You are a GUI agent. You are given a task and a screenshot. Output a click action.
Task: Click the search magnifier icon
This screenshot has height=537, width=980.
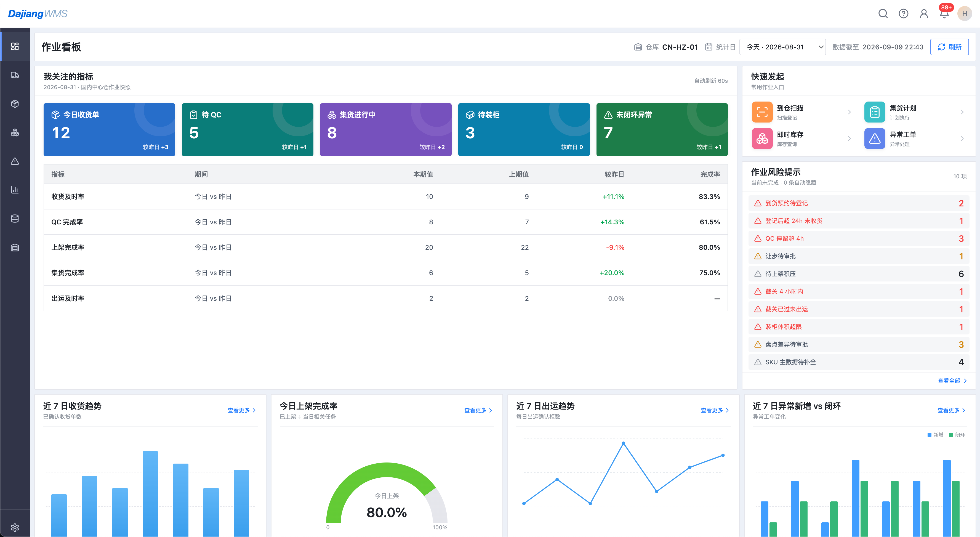883,14
